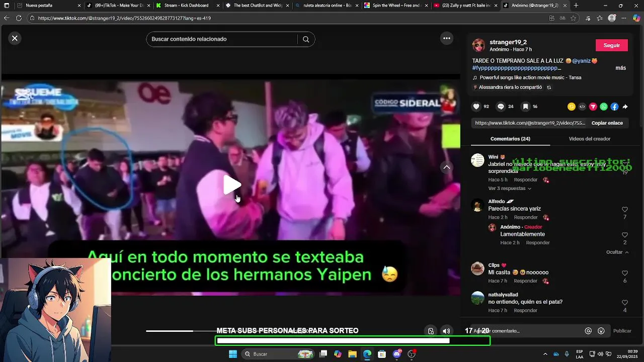Save video with bookmark icon
Viewport: 644px width, 362px height.
click(x=525, y=107)
